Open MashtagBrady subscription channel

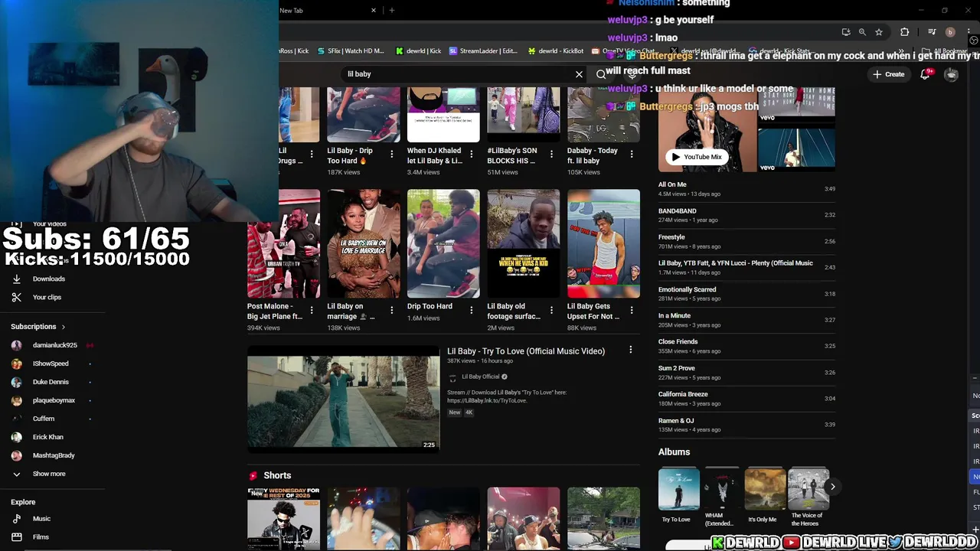(x=52, y=455)
